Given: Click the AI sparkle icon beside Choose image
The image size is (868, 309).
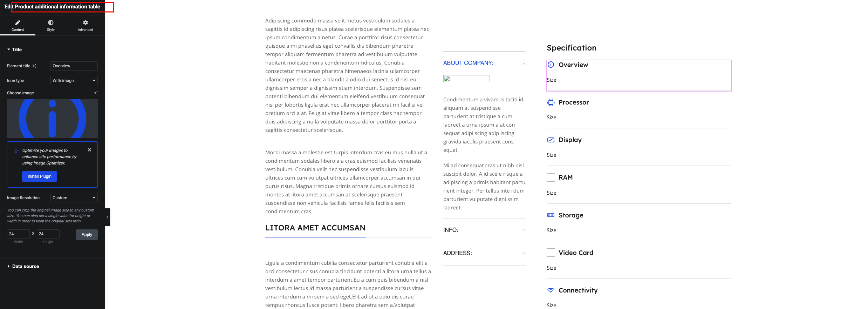Looking at the screenshot, I should click(x=96, y=93).
